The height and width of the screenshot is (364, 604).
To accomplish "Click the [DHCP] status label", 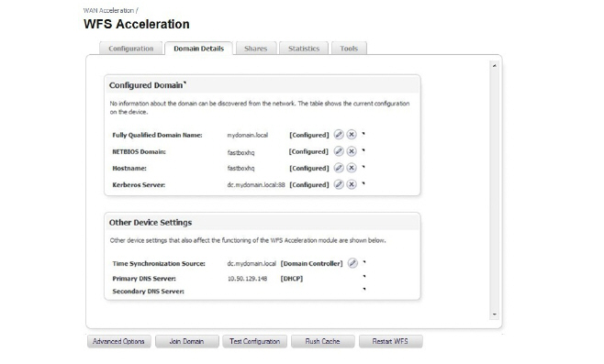I will [x=292, y=278].
